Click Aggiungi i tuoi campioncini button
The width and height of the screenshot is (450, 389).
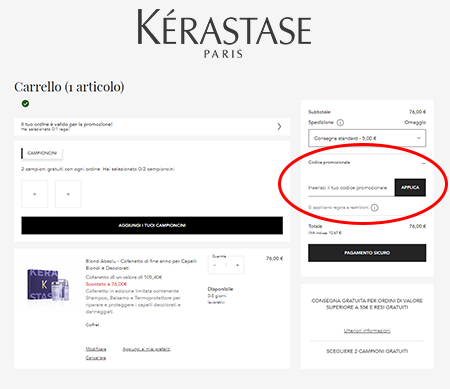(152, 225)
